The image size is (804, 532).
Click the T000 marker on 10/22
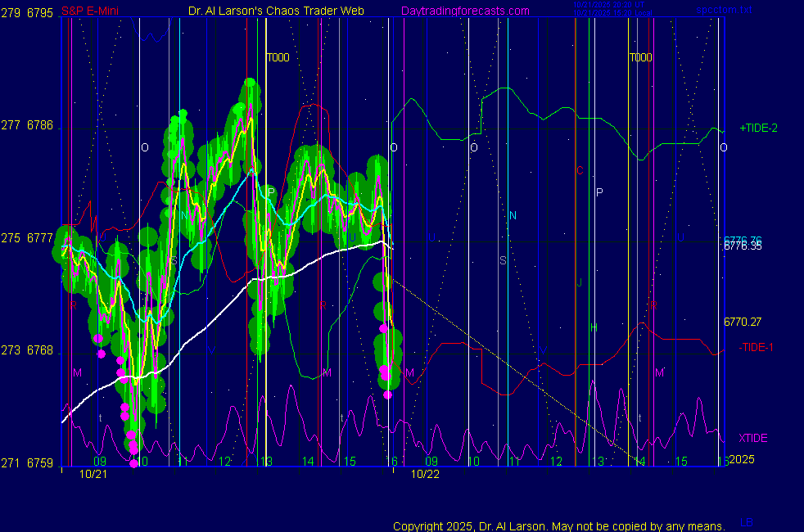(x=640, y=58)
